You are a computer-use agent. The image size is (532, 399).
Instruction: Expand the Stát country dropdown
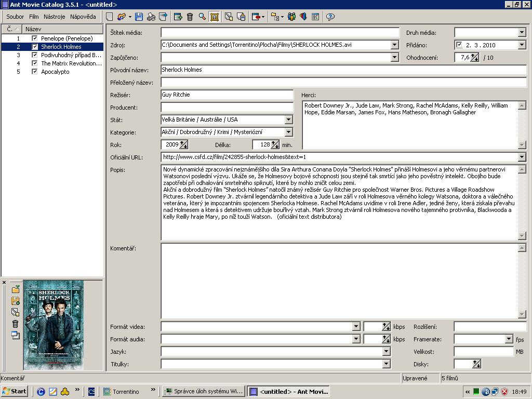[x=289, y=120]
